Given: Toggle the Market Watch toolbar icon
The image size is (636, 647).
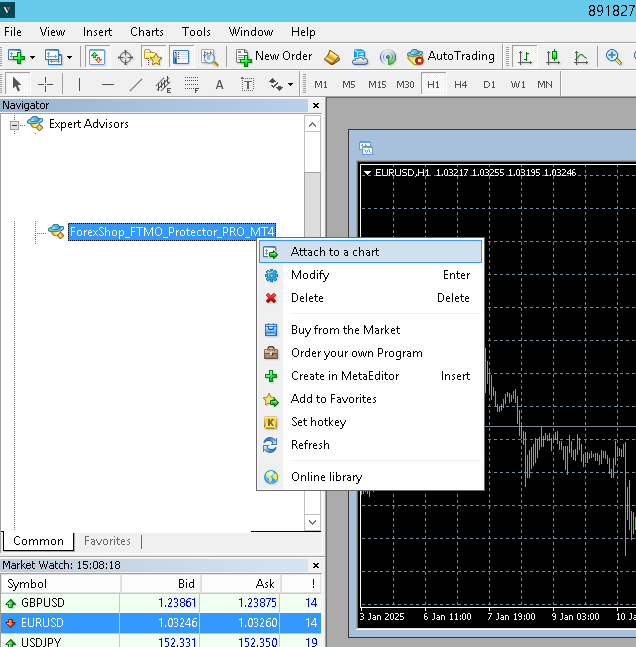Looking at the screenshot, I should (x=97, y=57).
